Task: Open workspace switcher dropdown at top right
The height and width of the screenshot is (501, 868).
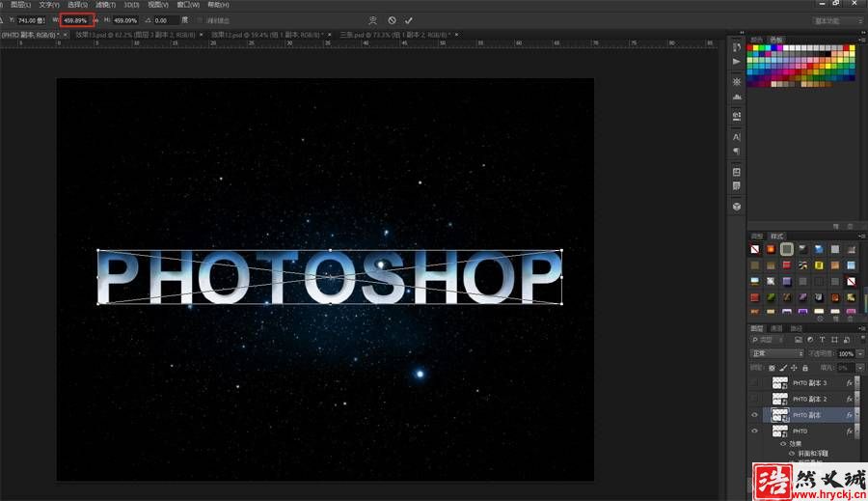Action: [x=837, y=21]
